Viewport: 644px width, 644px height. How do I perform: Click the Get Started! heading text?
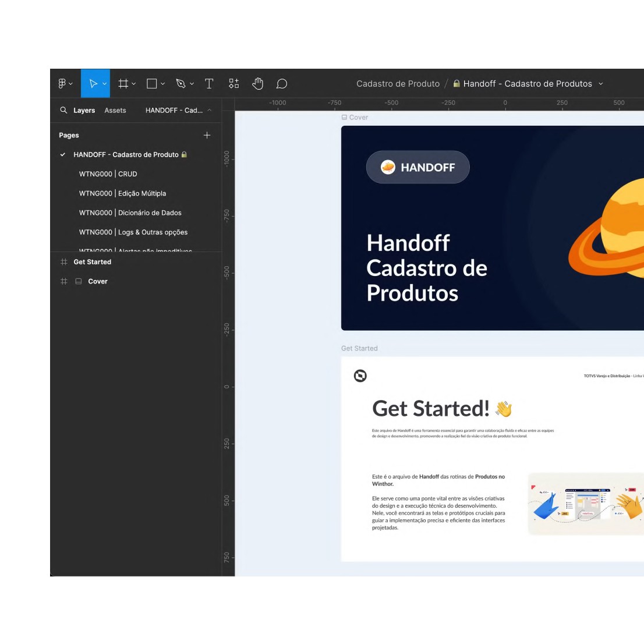click(430, 408)
